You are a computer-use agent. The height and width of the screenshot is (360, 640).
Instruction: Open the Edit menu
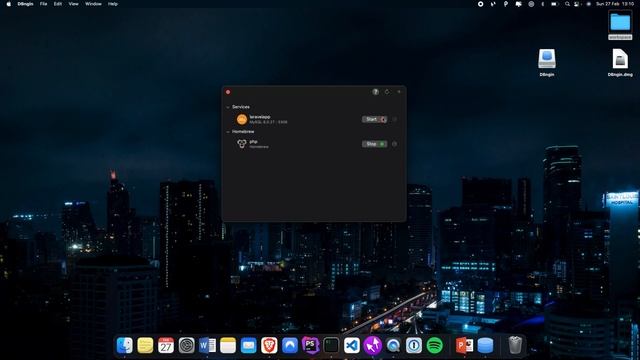[58, 4]
